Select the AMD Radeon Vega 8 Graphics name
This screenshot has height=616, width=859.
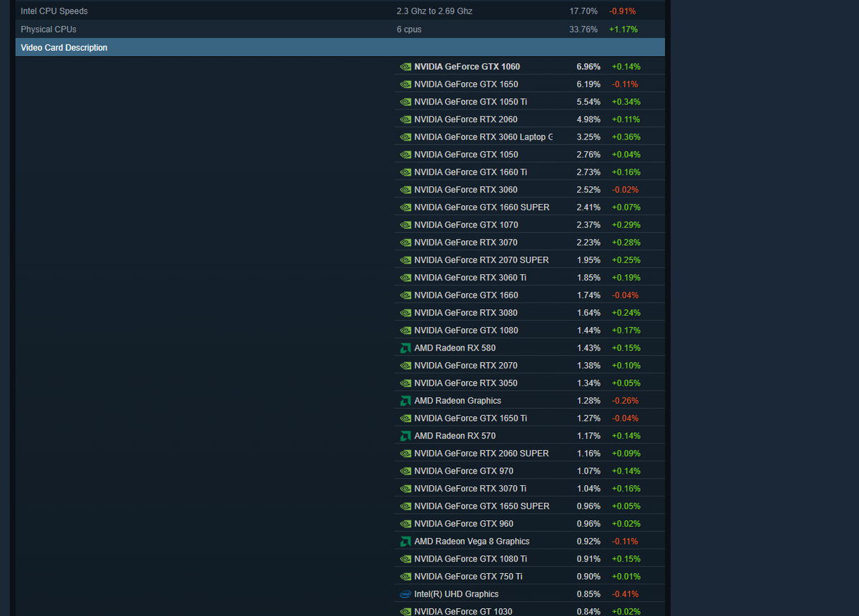click(x=472, y=542)
